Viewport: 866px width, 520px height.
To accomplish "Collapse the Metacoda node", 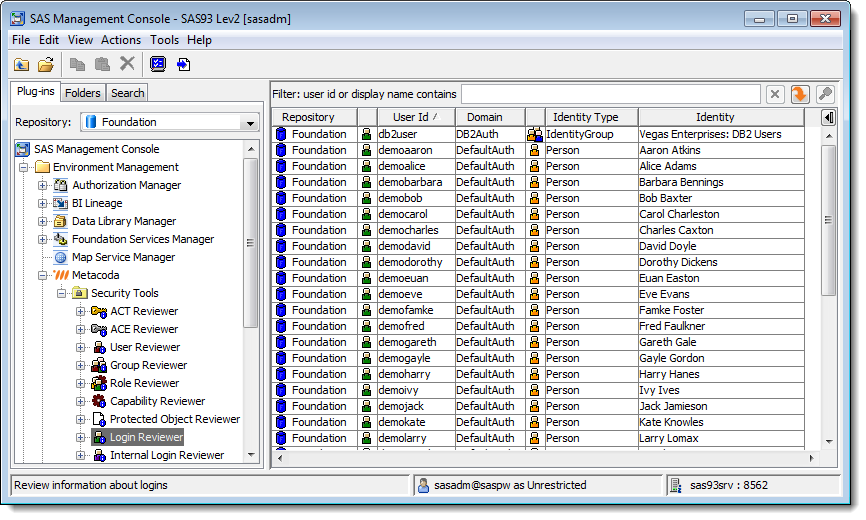I will pos(43,275).
